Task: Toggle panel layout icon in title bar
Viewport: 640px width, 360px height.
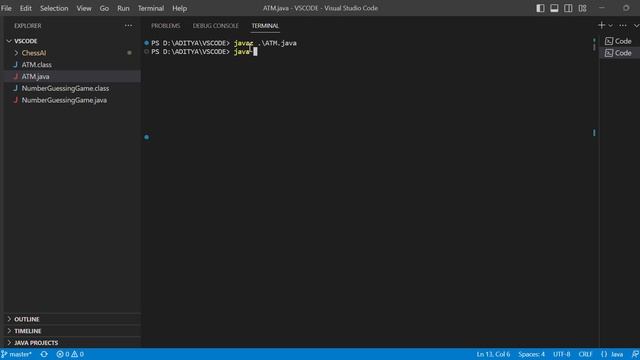Action: [554, 8]
